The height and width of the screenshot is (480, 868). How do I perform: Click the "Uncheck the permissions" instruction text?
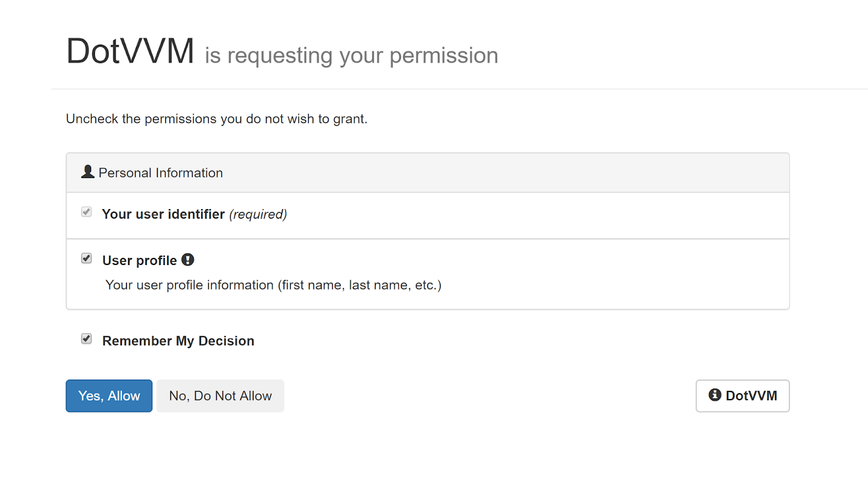(x=216, y=119)
